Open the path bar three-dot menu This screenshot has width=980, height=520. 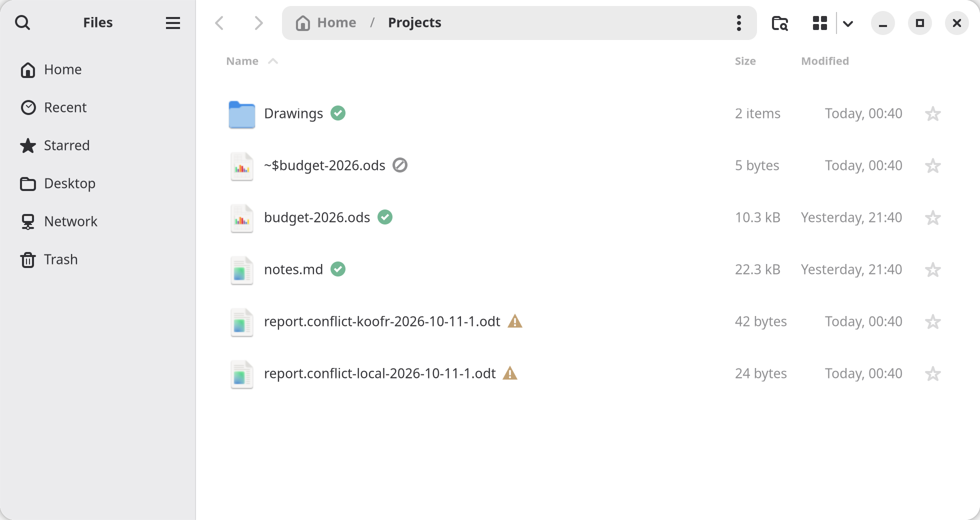click(x=738, y=23)
